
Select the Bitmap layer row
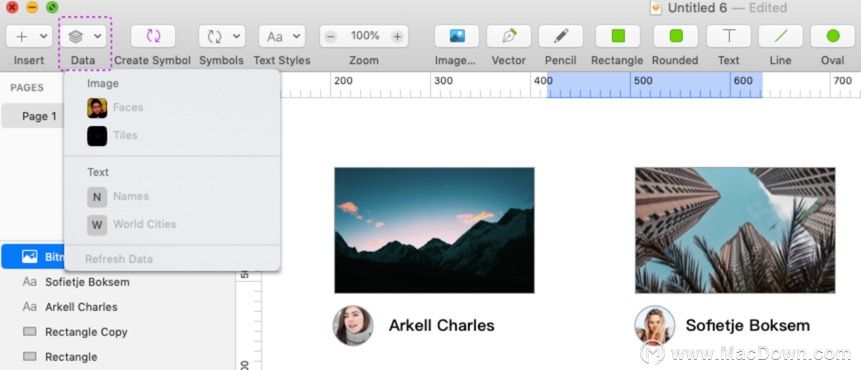[x=33, y=256]
